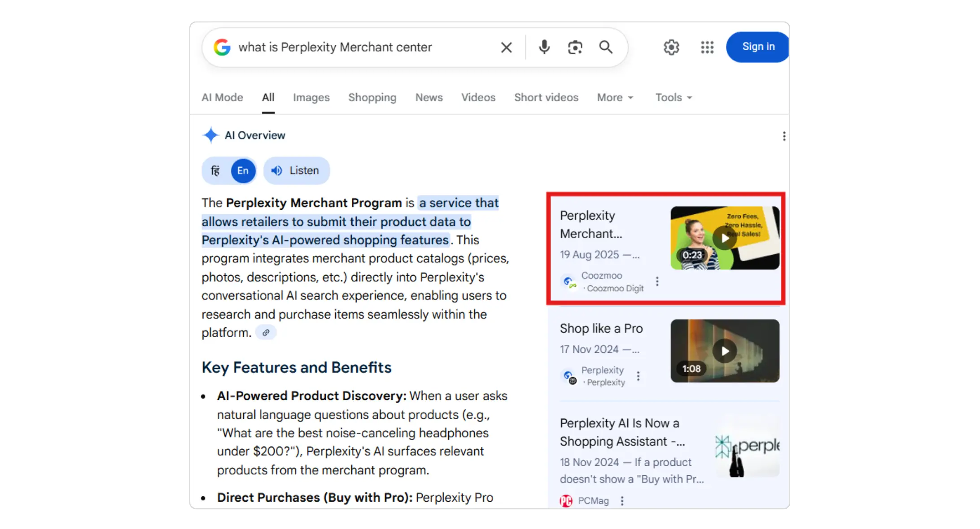Viewport: 980px width, 529px height.
Task: Switch AI Overview language to Hindi
Action: coord(216,171)
